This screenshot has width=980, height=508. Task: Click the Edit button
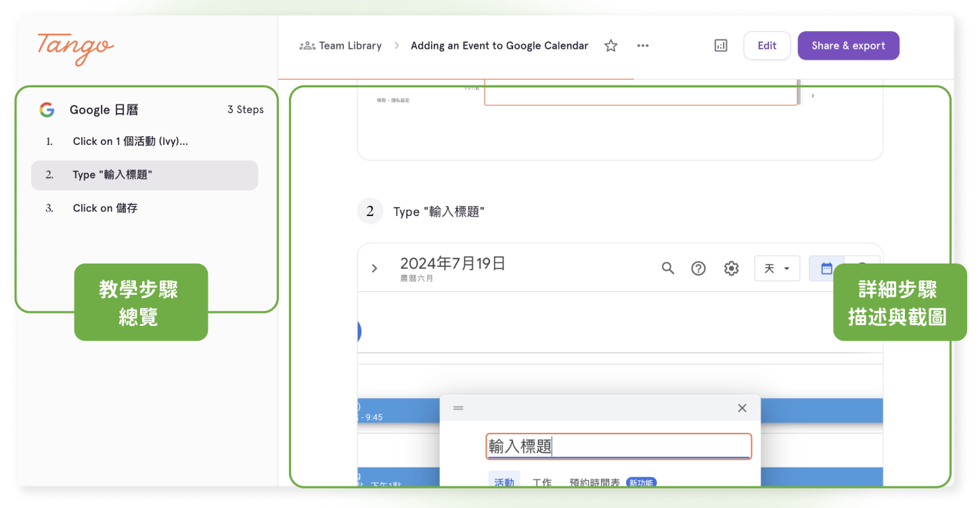767,46
